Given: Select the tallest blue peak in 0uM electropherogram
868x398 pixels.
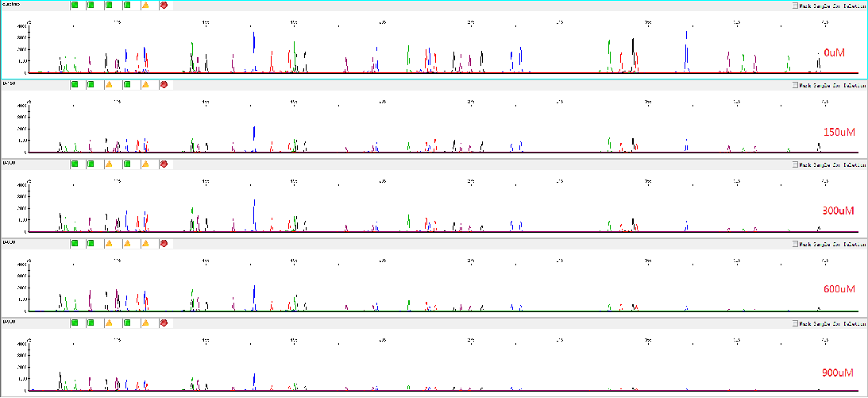Looking at the screenshot, I should (x=686, y=52).
